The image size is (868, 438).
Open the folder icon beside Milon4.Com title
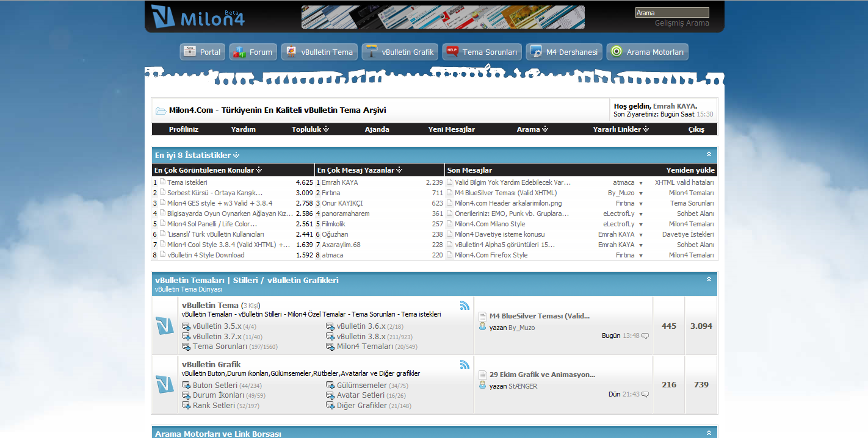pyautogui.click(x=161, y=111)
